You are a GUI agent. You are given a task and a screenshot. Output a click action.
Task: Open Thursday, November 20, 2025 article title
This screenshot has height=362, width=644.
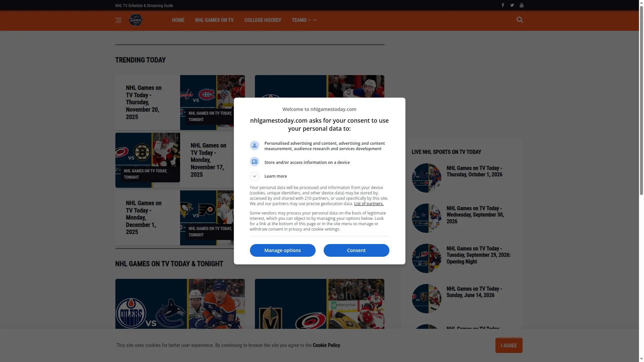coord(144,102)
